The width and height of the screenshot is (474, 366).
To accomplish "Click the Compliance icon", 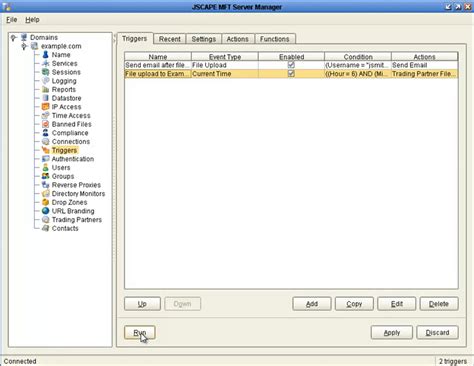I will tap(46, 133).
